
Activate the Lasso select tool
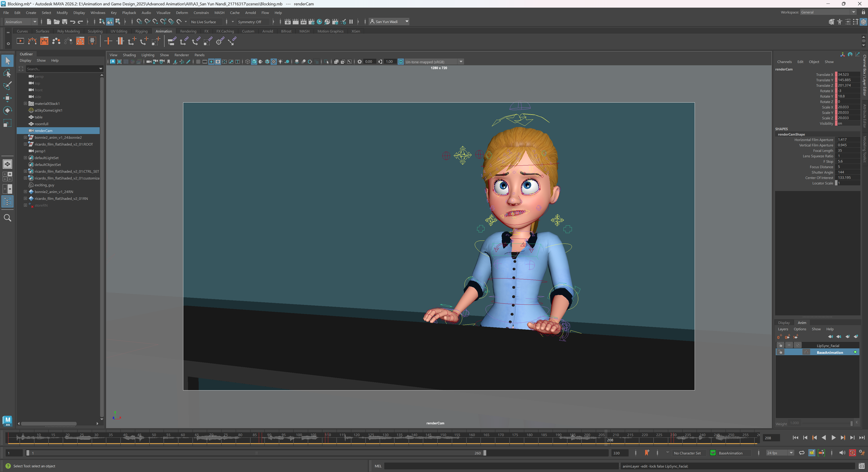pos(7,73)
